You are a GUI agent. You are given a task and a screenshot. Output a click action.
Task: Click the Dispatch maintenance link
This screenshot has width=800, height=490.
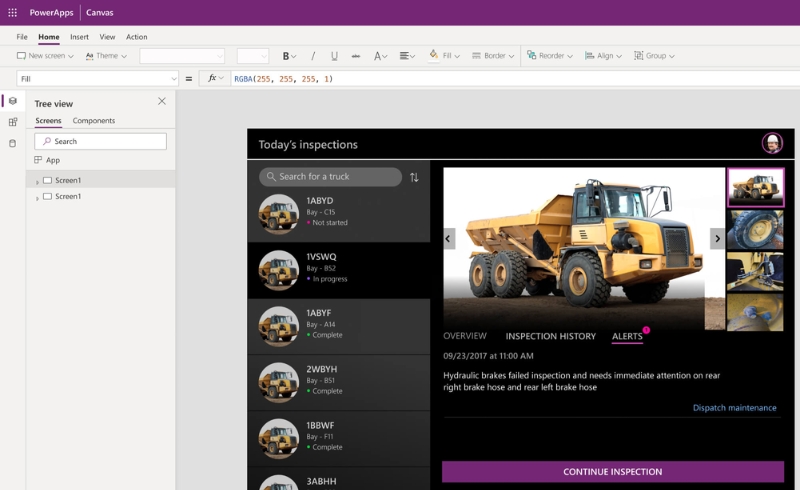pyautogui.click(x=734, y=407)
